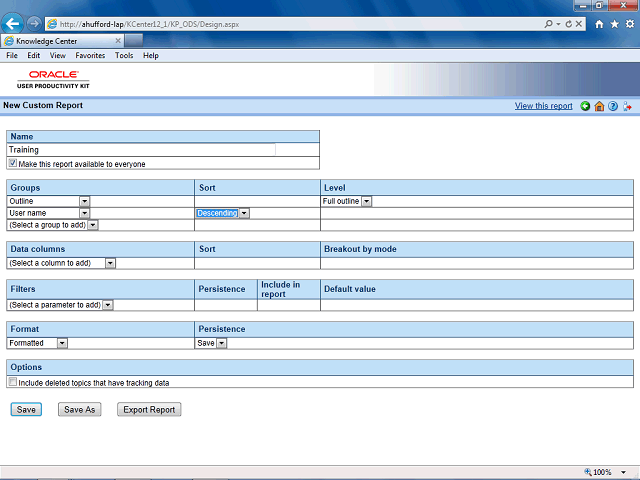Open the Help menu

[x=151, y=56]
